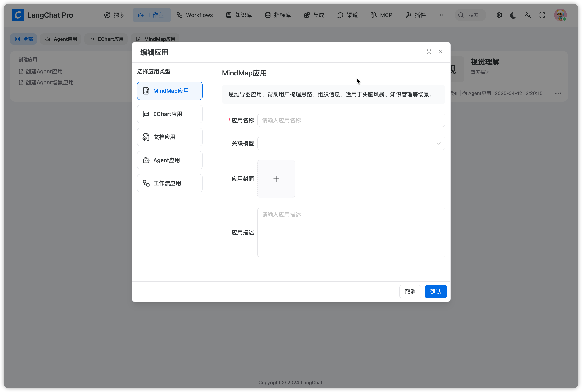The height and width of the screenshot is (392, 582).
Task: Focus the 应用名称 input field
Action: [x=351, y=121]
